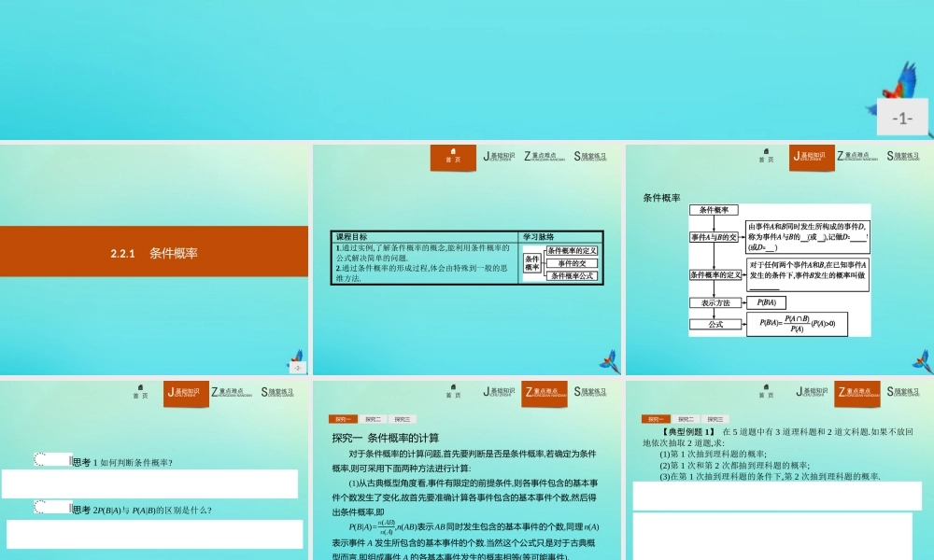Click the home icon on the 条件概率 flowchart slide
This screenshot has width=934, height=560.
766,156
